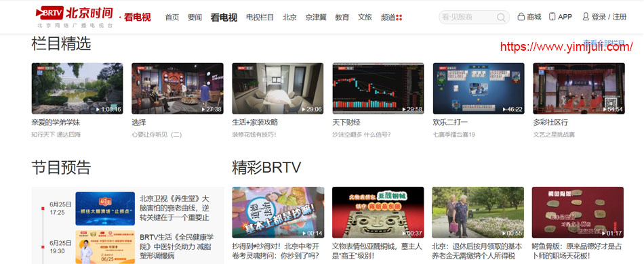The image size is (644, 264).
Task: Open the 频道 red dots grid icon
Action: click(x=399, y=17)
